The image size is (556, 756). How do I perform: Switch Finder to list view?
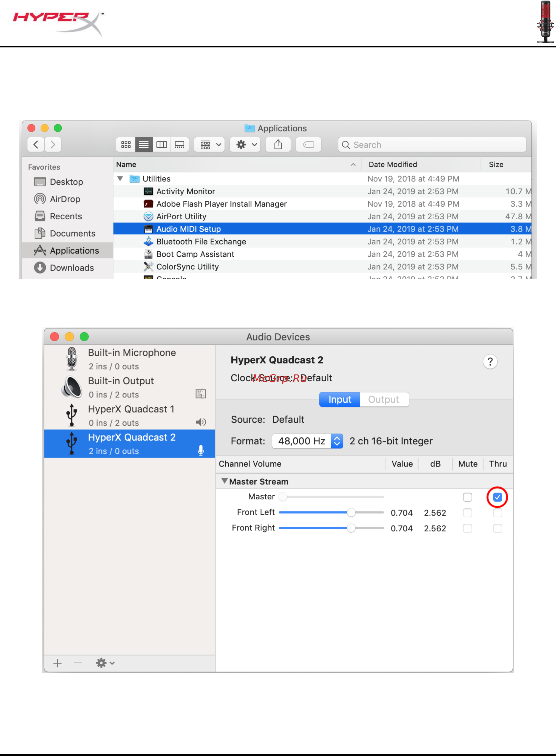(x=144, y=145)
